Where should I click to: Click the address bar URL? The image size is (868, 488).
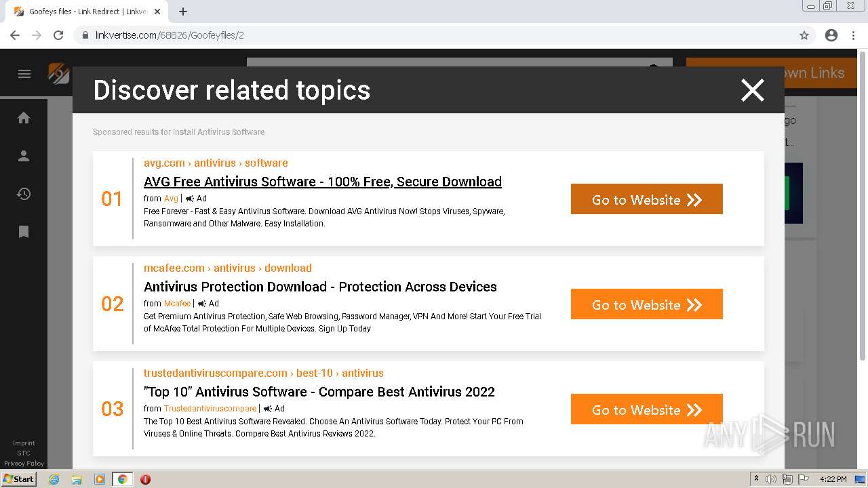170,35
